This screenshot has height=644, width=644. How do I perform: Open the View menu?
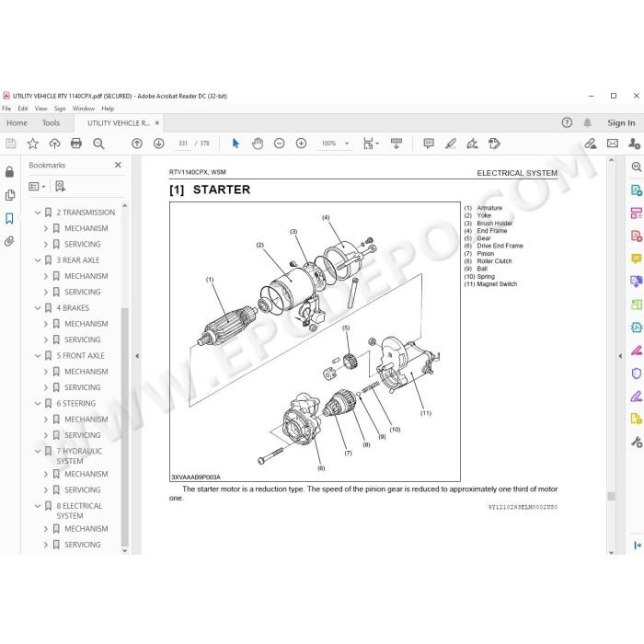pos(40,109)
